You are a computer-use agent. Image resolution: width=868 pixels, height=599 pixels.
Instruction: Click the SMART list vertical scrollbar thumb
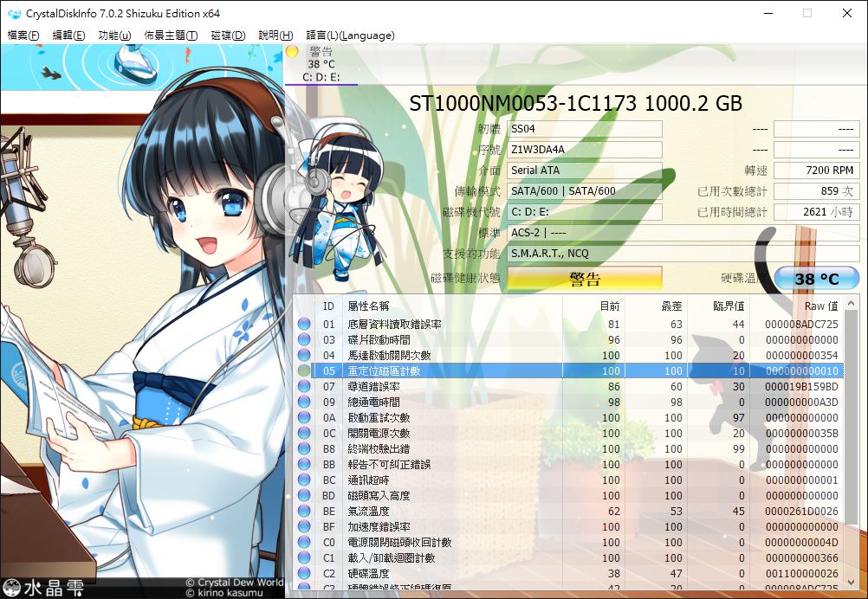click(852, 418)
